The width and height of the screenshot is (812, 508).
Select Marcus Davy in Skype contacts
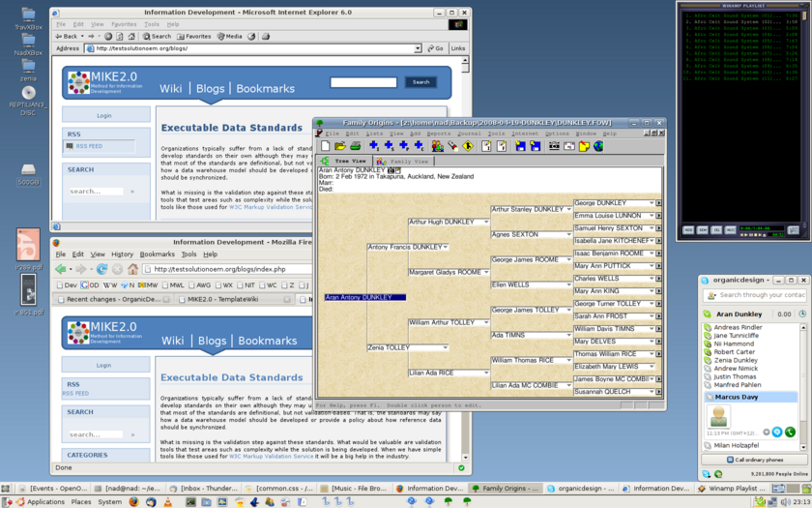[736, 397]
